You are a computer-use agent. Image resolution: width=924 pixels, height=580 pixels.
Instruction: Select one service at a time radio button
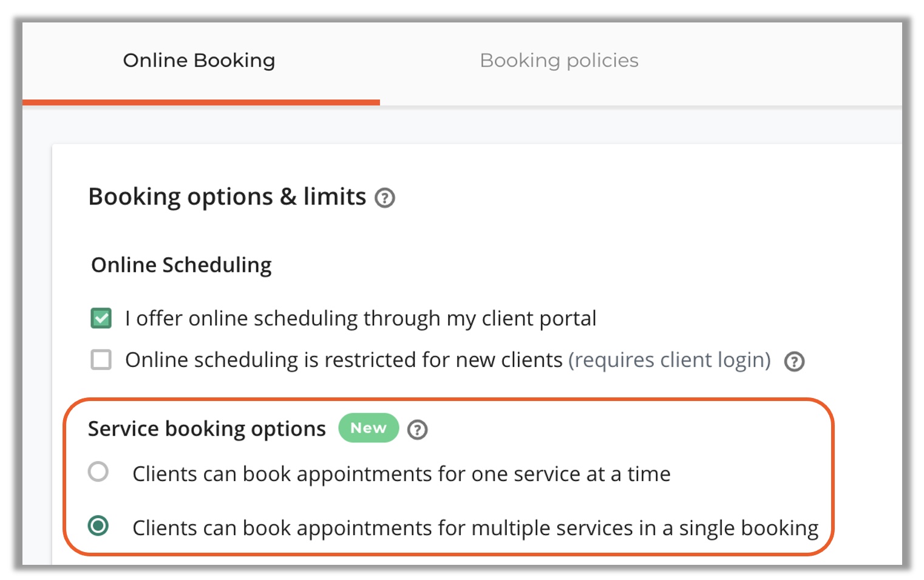pos(98,471)
